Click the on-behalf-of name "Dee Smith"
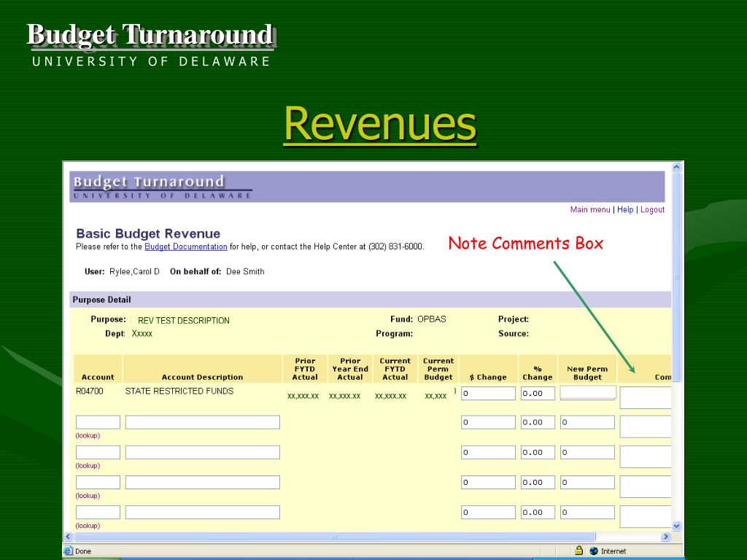The image size is (747, 560). 245,271
